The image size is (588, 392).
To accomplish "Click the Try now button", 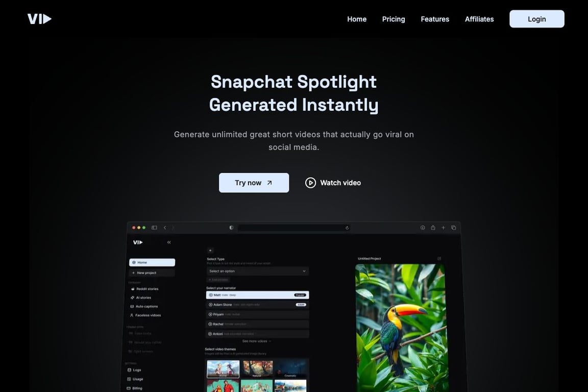I will (x=254, y=183).
